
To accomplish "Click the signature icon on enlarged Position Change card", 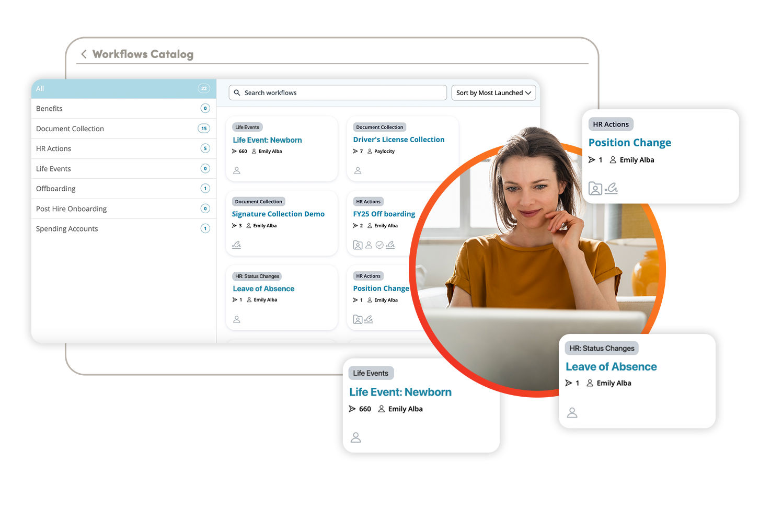I will click(x=611, y=188).
